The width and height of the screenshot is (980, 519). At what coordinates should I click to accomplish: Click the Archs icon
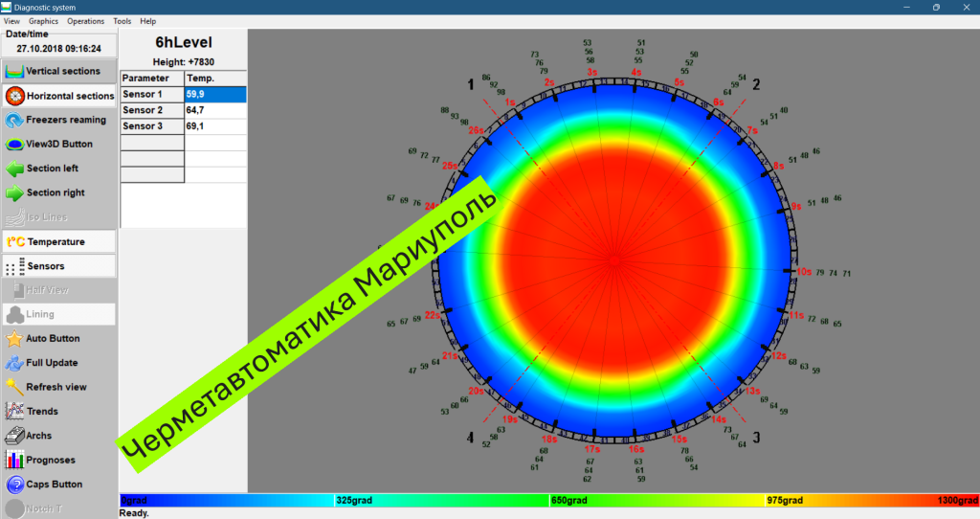coord(14,435)
